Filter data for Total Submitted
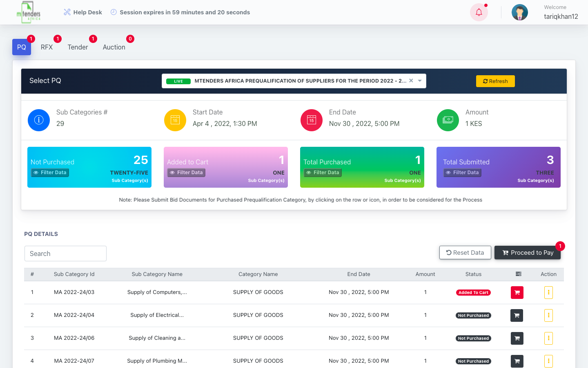 [463, 173]
